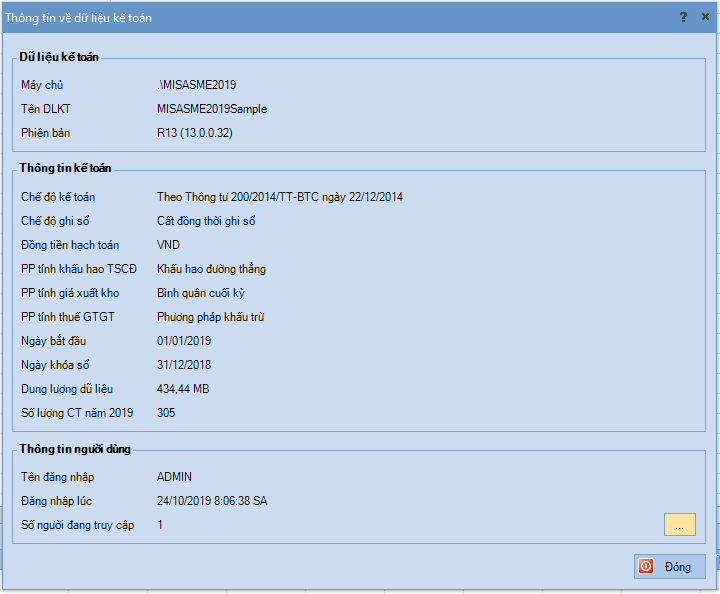Viewport: 720px width, 594px height.
Task: Click the Số người đang truy cập label
Action: [x=78, y=525]
